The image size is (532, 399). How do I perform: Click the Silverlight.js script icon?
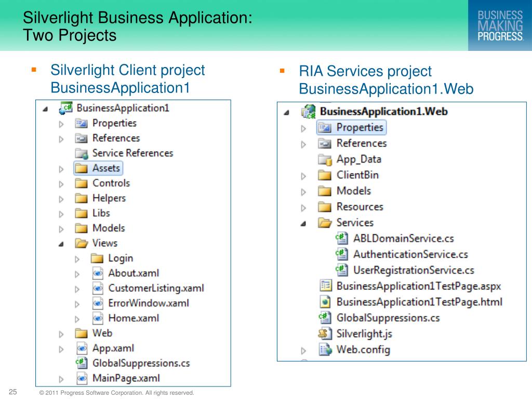pyautogui.click(x=325, y=334)
